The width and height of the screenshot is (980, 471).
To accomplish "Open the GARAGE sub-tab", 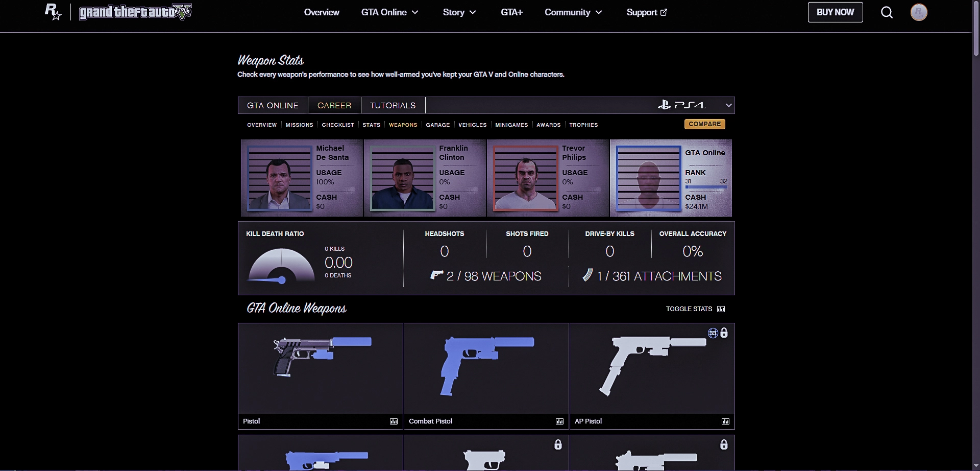I will pos(437,125).
